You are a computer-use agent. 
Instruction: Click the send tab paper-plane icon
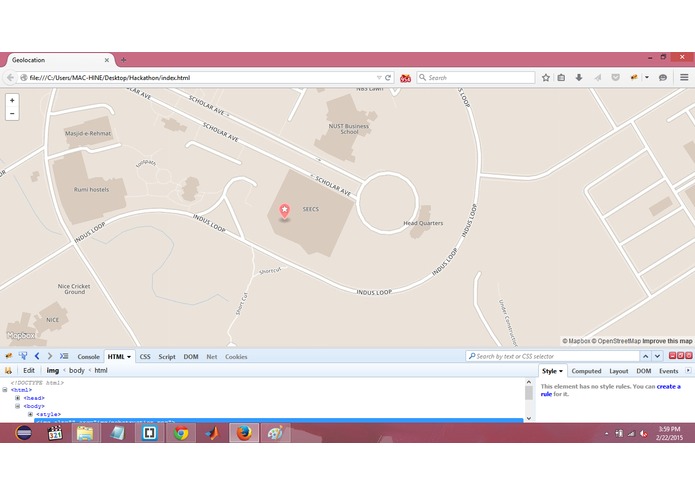[597, 78]
